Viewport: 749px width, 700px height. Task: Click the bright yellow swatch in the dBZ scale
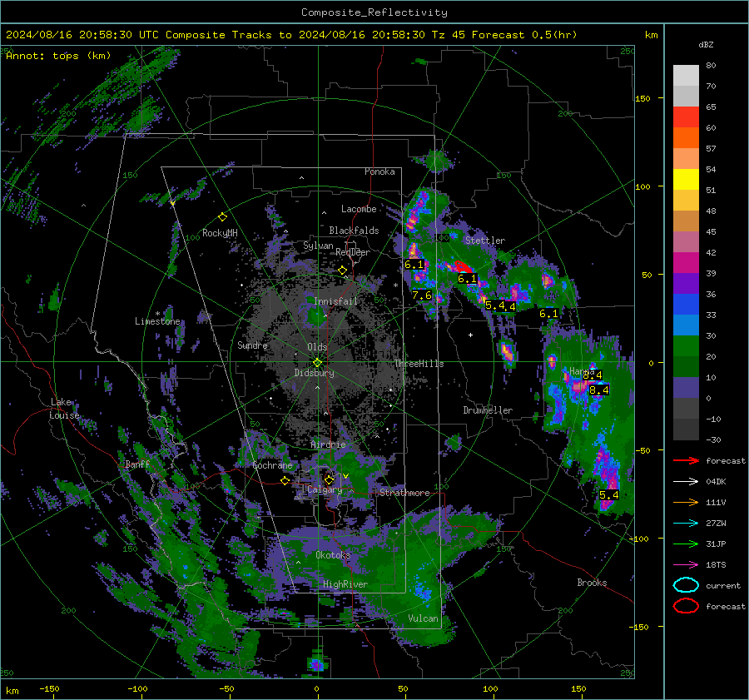pos(686,179)
